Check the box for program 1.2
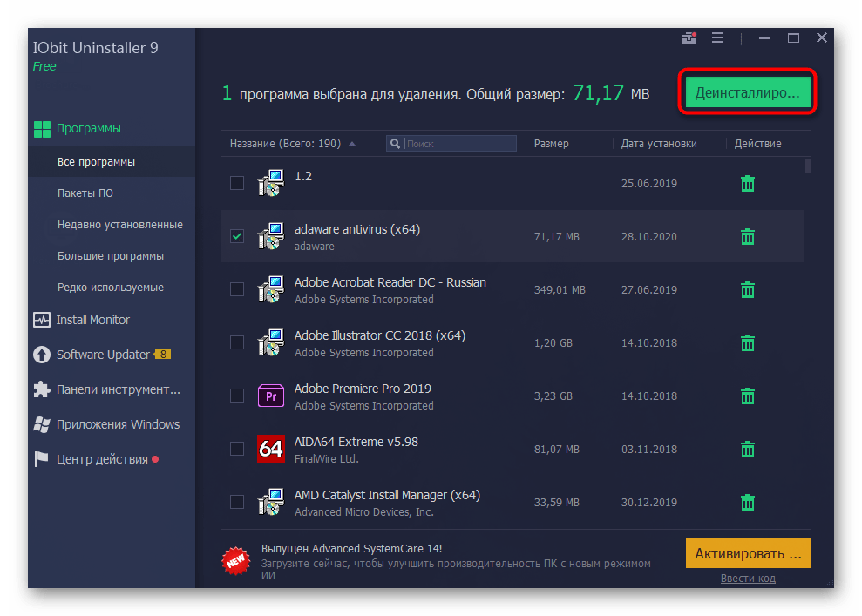Viewport: 862px width, 616px height. pos(237,183)
